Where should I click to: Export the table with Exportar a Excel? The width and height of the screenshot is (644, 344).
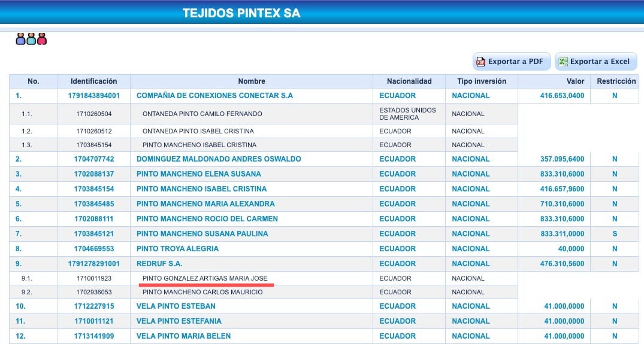595,62
